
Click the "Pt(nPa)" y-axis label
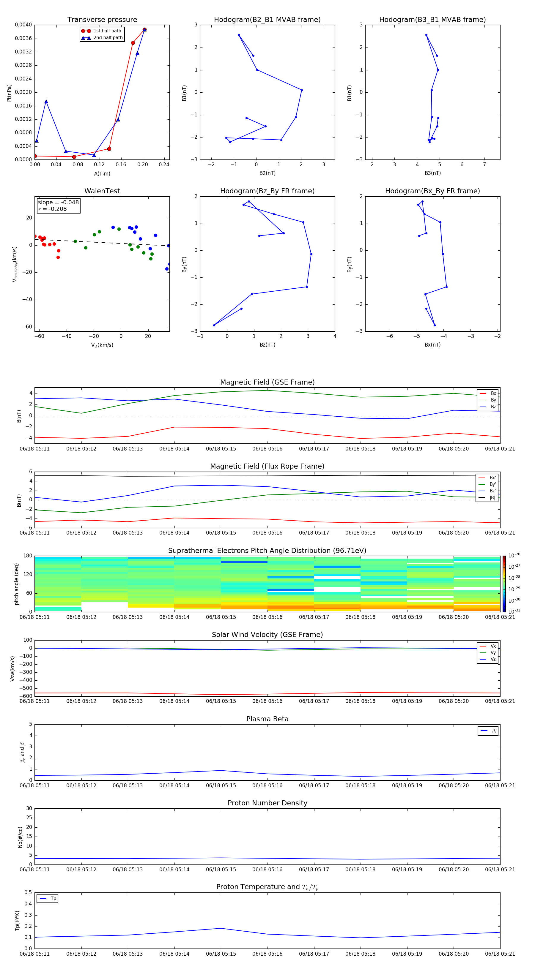coord(9,93)
